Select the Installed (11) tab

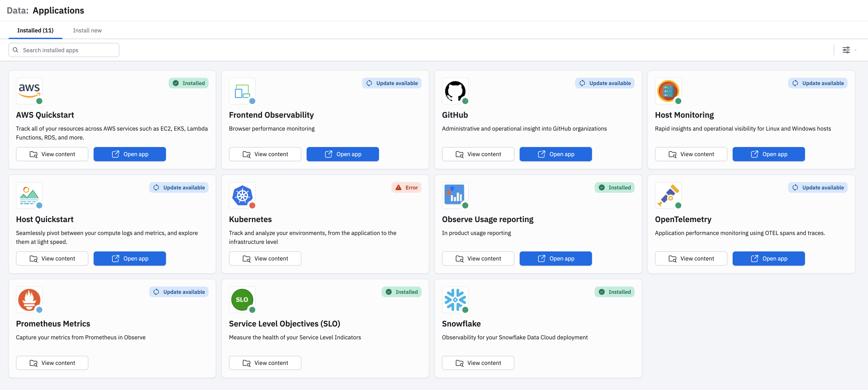(35, 30)
